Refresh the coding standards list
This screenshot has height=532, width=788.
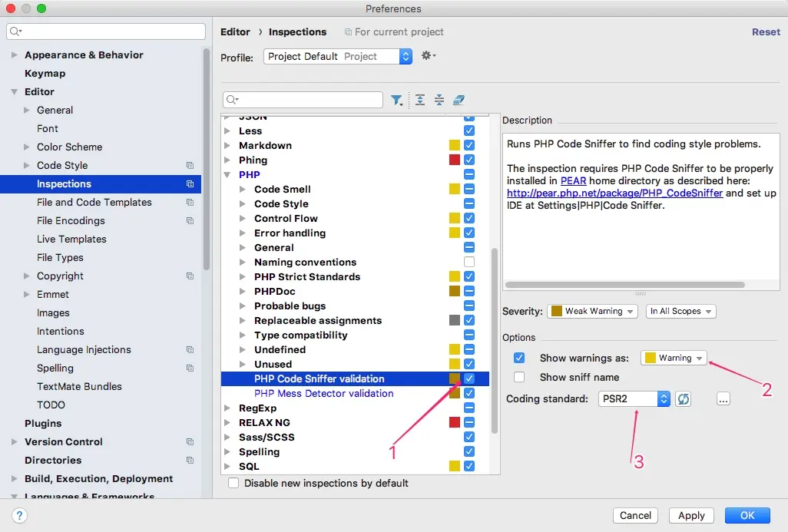pyautogui.click(x=683, y=399)
